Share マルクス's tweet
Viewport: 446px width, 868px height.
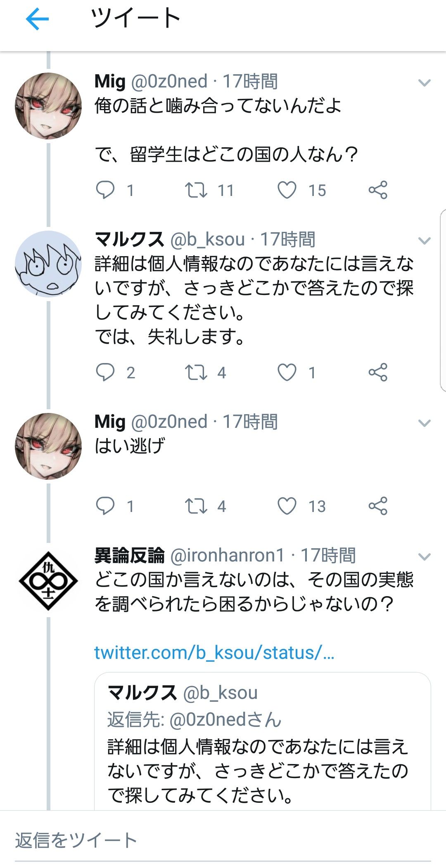[378, 373]
